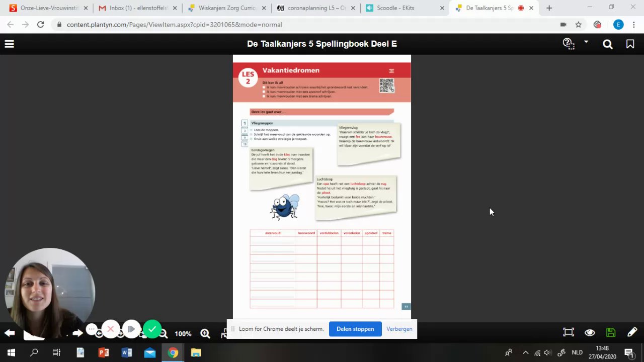Open the hamburger menu in the viewer header
This screenshot has height=362, width=644.
pyautogui.click(x=9, y=44)
